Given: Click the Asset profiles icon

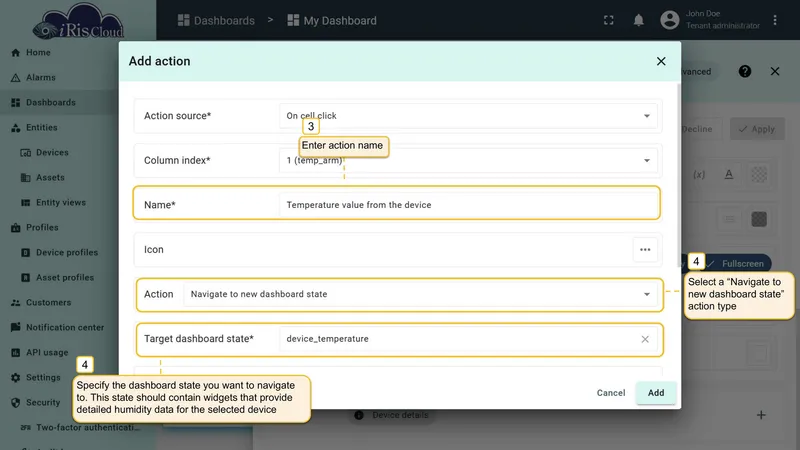Looking at the screenshot, I should (26, 278).
